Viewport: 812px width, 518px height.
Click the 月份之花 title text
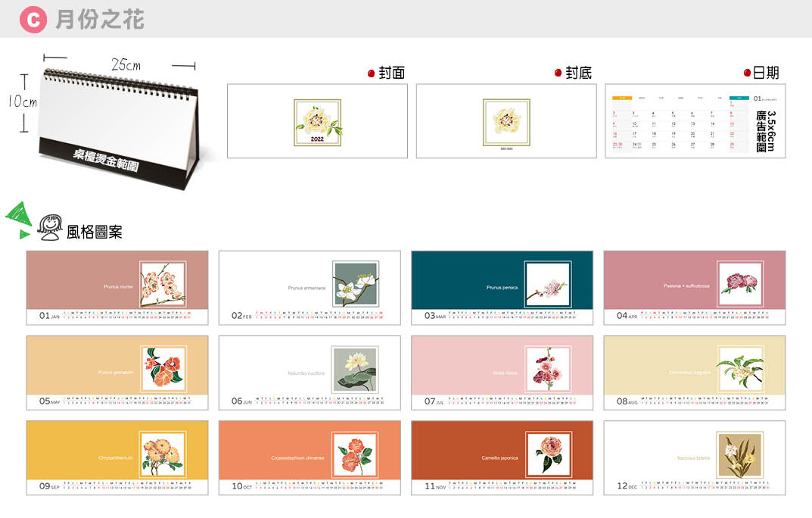tap(99, 19)
